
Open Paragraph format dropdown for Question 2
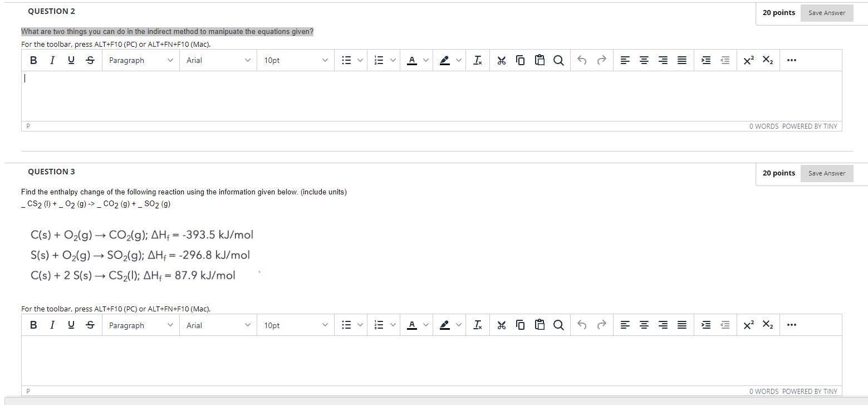pyautogui.click(x=141, y=60)
